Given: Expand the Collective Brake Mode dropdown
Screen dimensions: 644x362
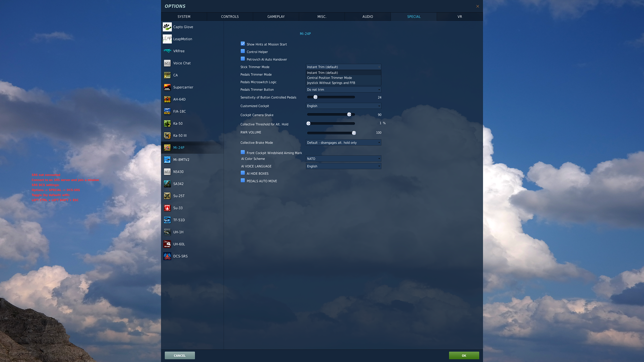Looking at the screenshot, I should 343,143.
